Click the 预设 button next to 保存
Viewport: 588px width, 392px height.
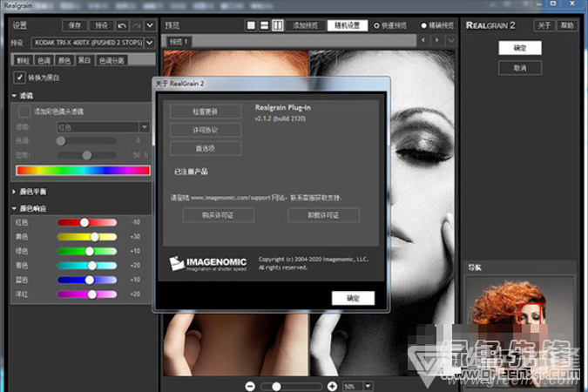click(x=101, y=25)
